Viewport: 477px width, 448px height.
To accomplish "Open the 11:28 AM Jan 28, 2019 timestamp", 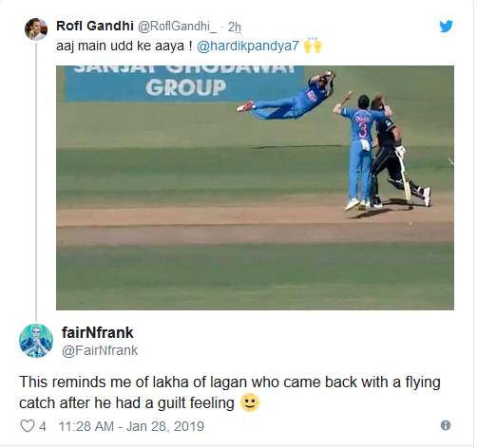I will click(131, 426).
